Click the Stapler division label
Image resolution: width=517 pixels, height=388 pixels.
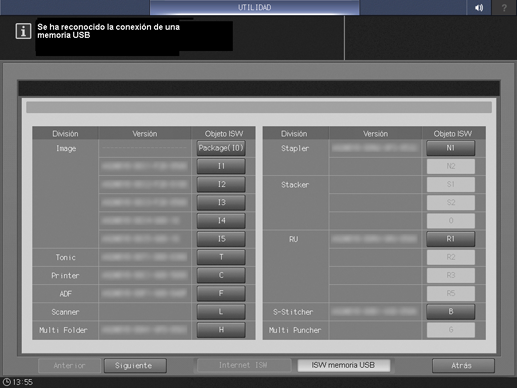pos(295,149)
